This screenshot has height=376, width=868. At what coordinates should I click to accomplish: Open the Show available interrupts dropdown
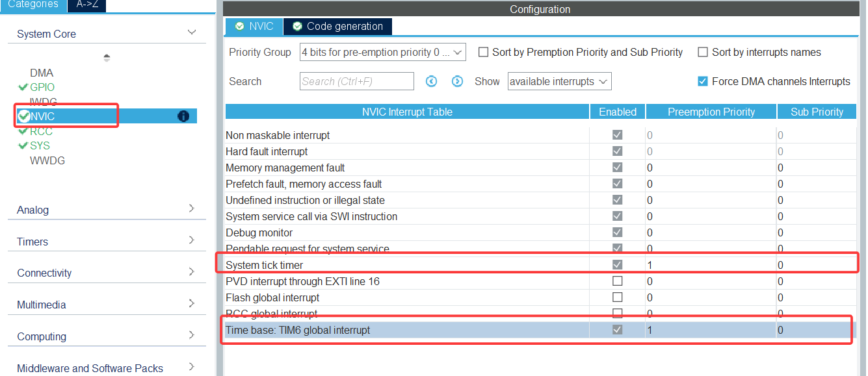[560, 81]
